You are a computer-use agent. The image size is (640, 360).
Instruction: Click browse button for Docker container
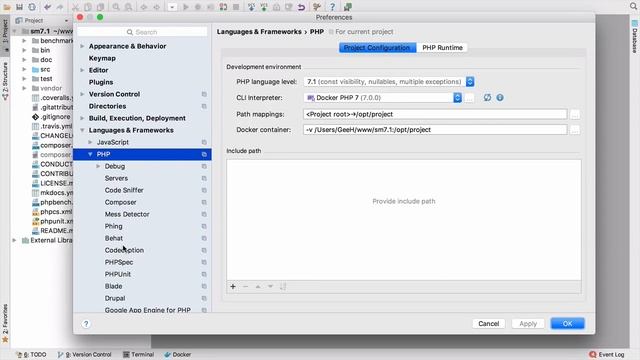pyautogui.click(x=575, y=130)
